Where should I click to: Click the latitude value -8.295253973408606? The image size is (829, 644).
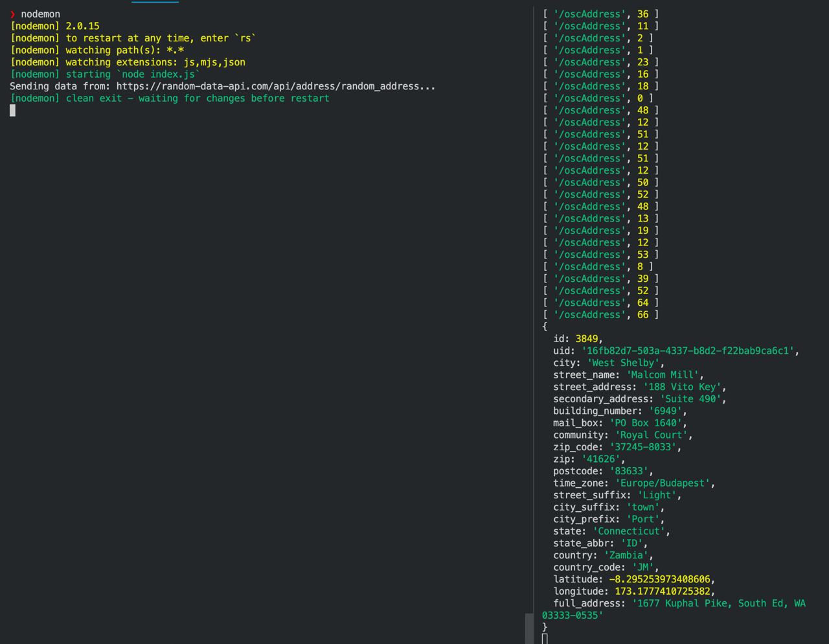(x=659, y=579)
